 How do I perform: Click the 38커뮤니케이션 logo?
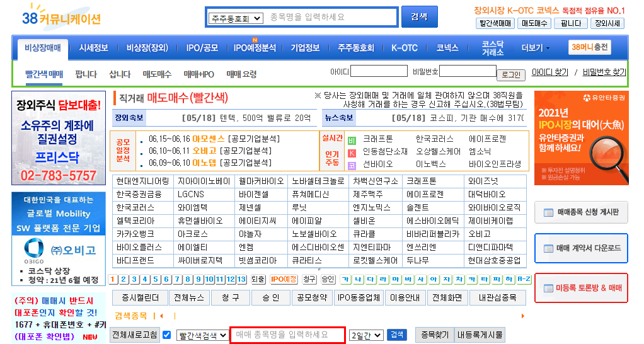point(62,17)
